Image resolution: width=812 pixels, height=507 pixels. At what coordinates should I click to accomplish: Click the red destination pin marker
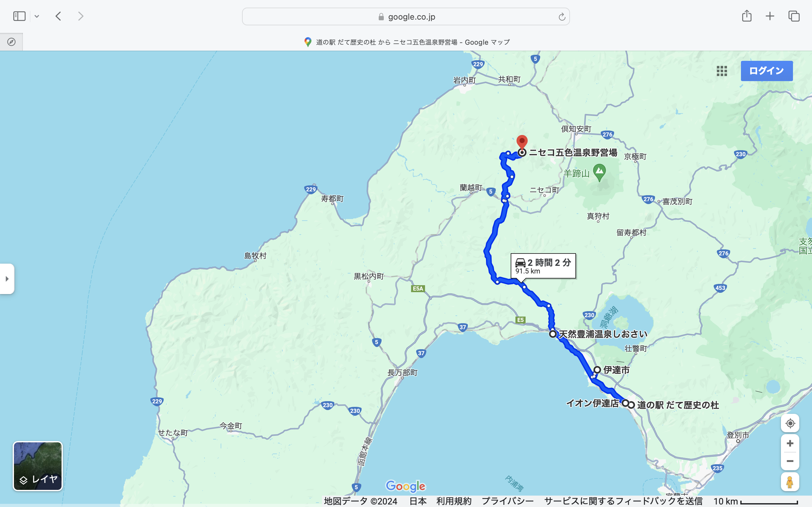click(522, 141)
